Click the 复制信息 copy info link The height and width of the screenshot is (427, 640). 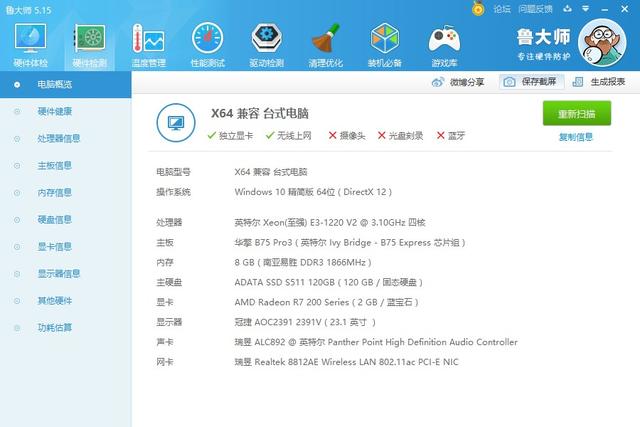pyautogui.click(x=576, y=137)
